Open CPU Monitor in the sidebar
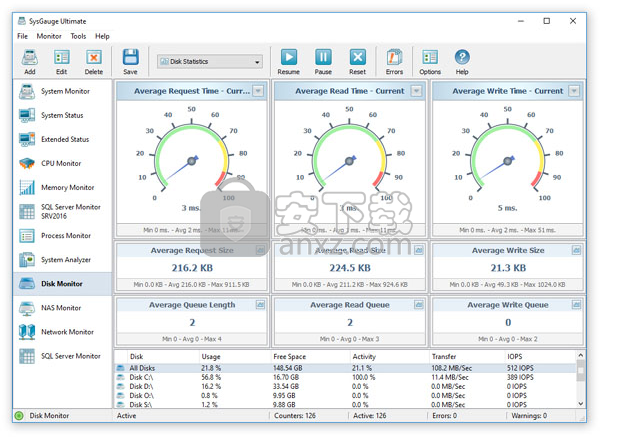The image size is (617, 438). (62, 163)
